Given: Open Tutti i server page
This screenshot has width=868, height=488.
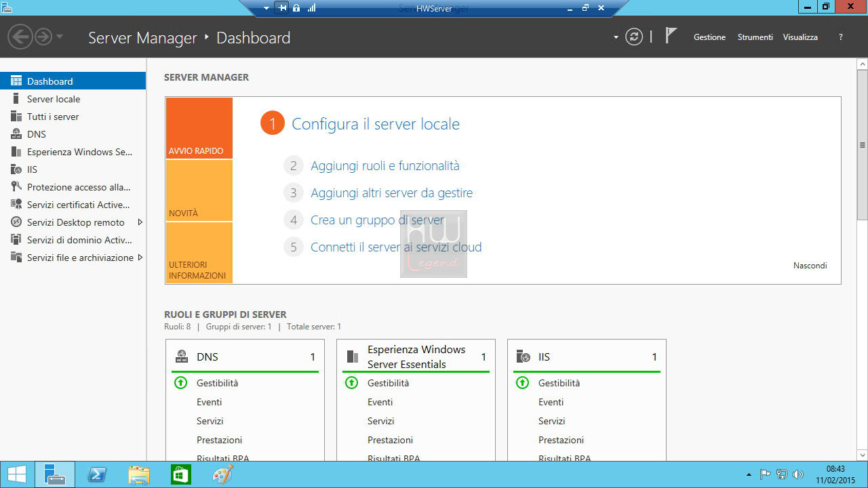Looking at the screenshot, I should 73,117.
